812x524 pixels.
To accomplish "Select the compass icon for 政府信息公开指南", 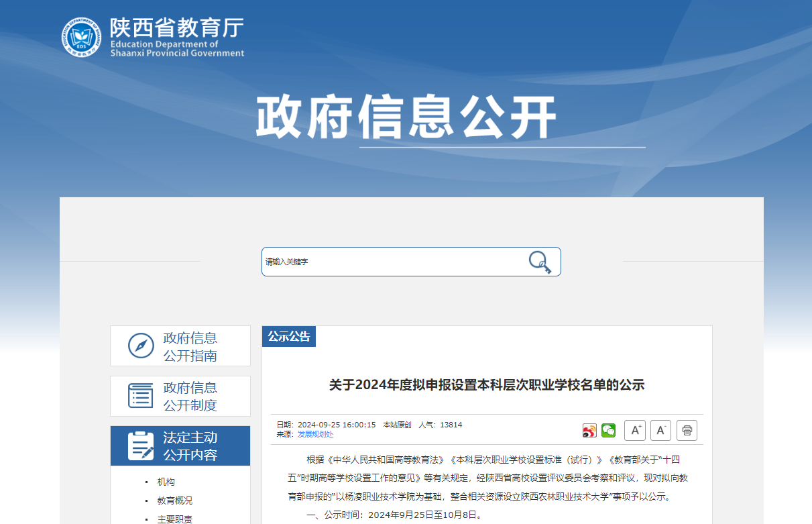I will pyautogui.click(x=139, y=346).
